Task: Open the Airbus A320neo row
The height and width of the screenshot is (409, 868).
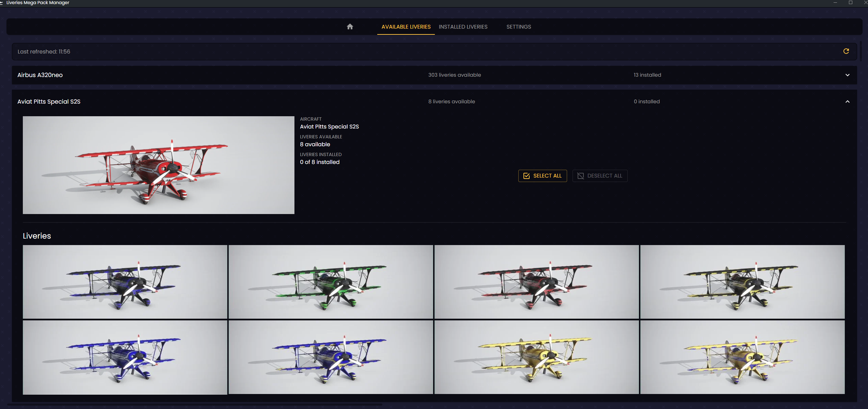Action: click(40, 75)
